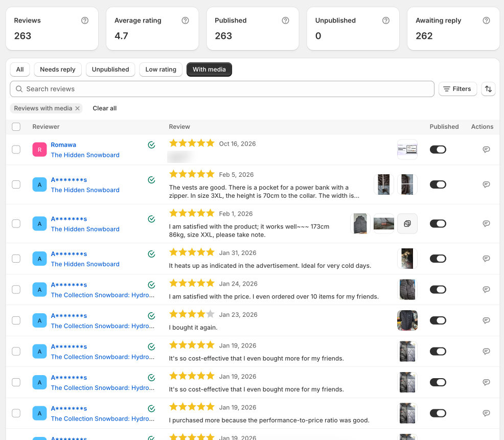Click verified badge on Jan 23, 2026 row

point(151,316)
